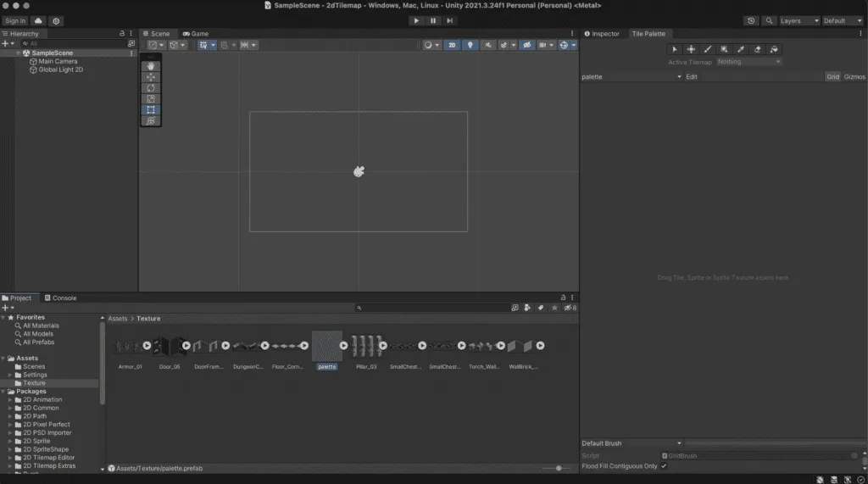The image size is (868, 484).
Task: Open the Scenes folder
Action: (34, 366)
